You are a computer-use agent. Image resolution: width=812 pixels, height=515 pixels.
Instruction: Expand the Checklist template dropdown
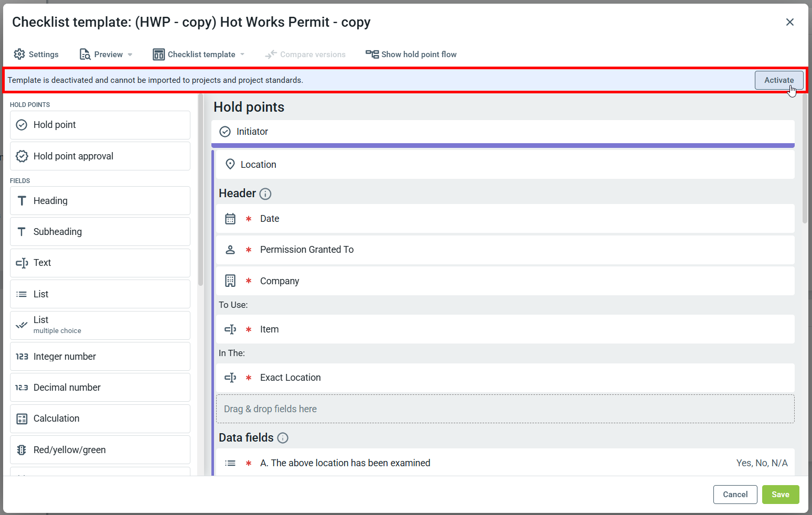199,55
